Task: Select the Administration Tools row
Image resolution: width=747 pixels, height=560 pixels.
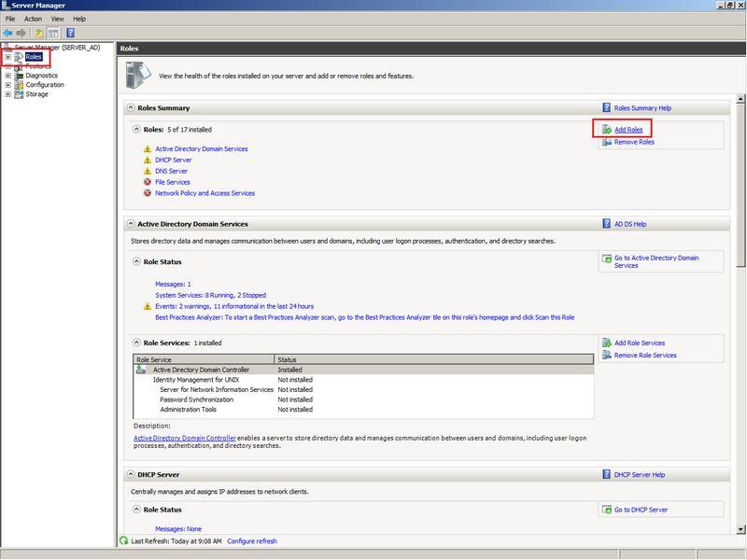Action: coord(364,410)
